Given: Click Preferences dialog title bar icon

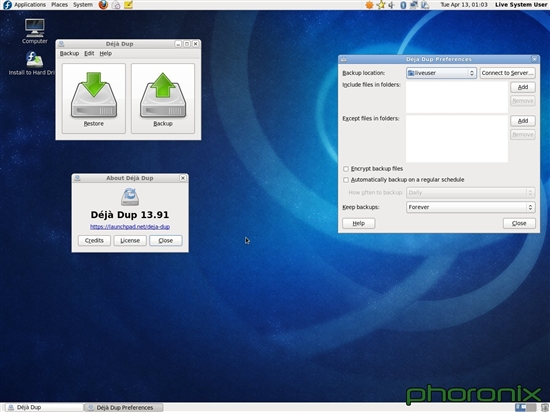Looking at the screenshot, I should (x=343, y=59).
